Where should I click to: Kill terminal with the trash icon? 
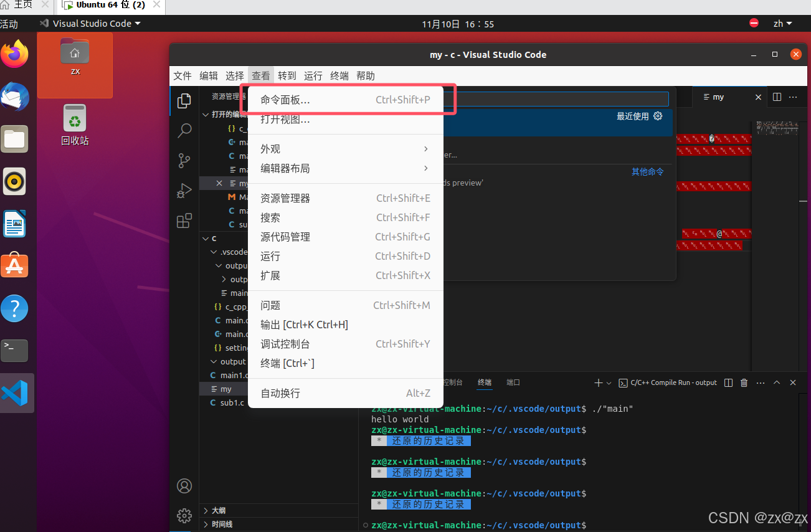(x=744, y=382)
